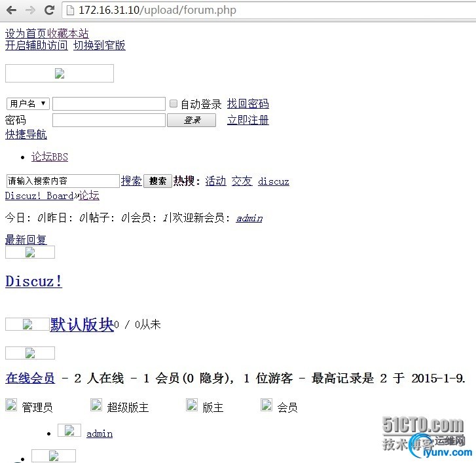The height and width of the screenshot is (463, 476).
Task: Click 切换到窄版 link
Action: [100, 45]
